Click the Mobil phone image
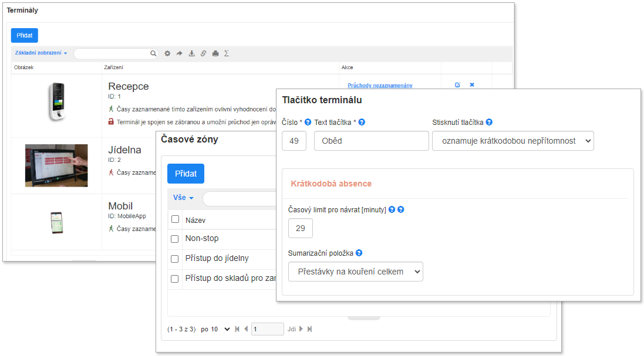Image resolution: width=644 pixels, height=356 pixels. click(x=57, y=223)
